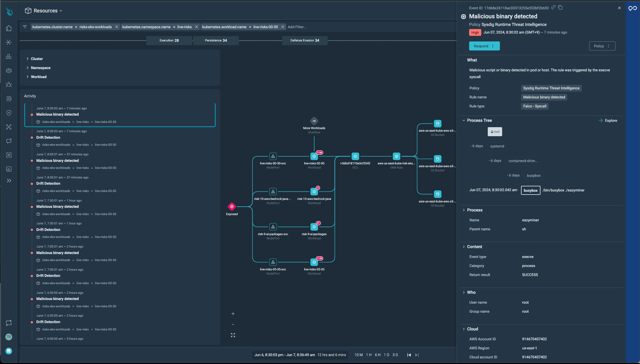Set the time range to 6H
This screenshot has width=640, height=364.
378,355
